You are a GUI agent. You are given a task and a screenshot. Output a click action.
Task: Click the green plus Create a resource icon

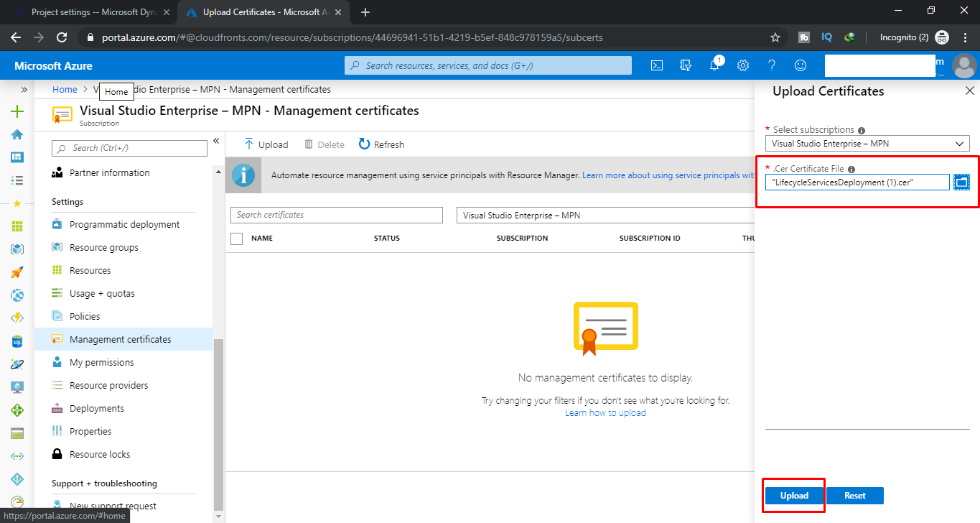tap(17, 111)
